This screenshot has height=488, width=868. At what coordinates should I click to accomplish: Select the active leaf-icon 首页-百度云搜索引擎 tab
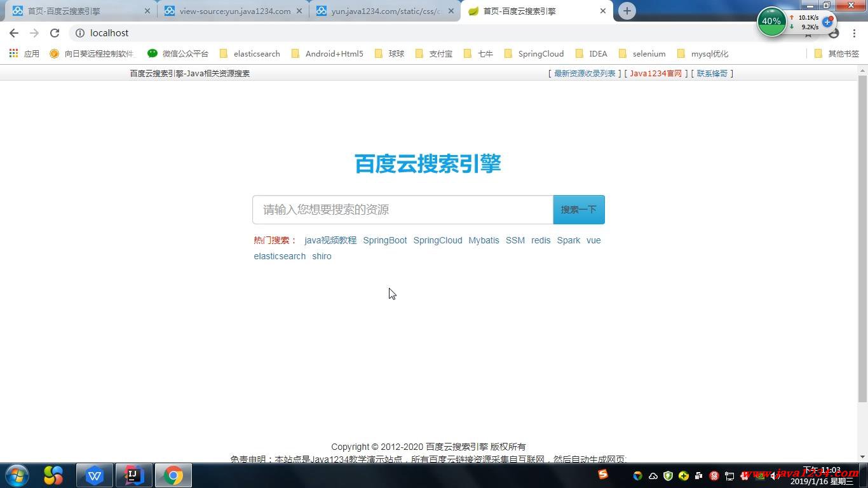point(538,11)
